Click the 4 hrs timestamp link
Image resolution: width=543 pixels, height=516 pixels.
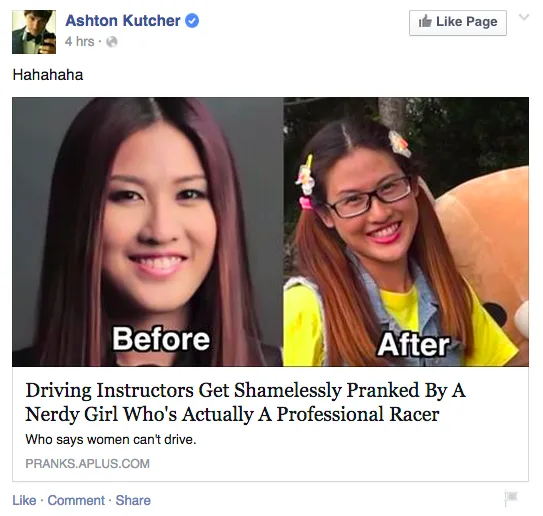coord(79,42)
